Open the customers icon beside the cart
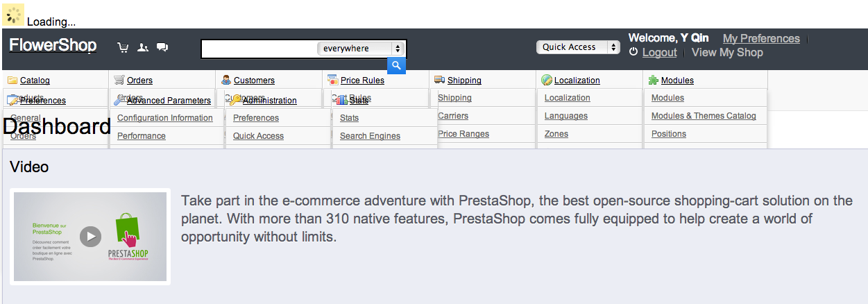 (x=143, y=48)
